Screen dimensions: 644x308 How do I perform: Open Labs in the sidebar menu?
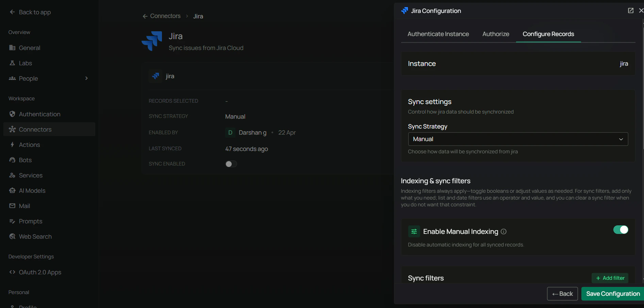tap(49, 63)
